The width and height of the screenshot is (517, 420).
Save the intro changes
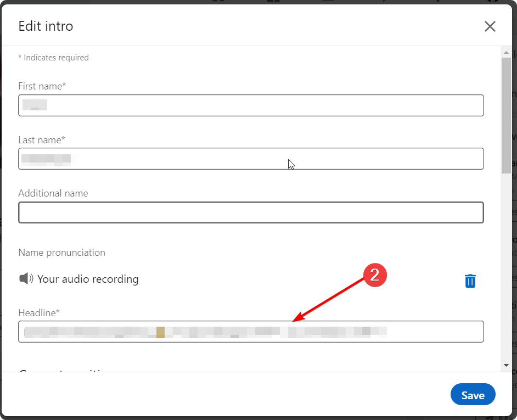point(473,395)
